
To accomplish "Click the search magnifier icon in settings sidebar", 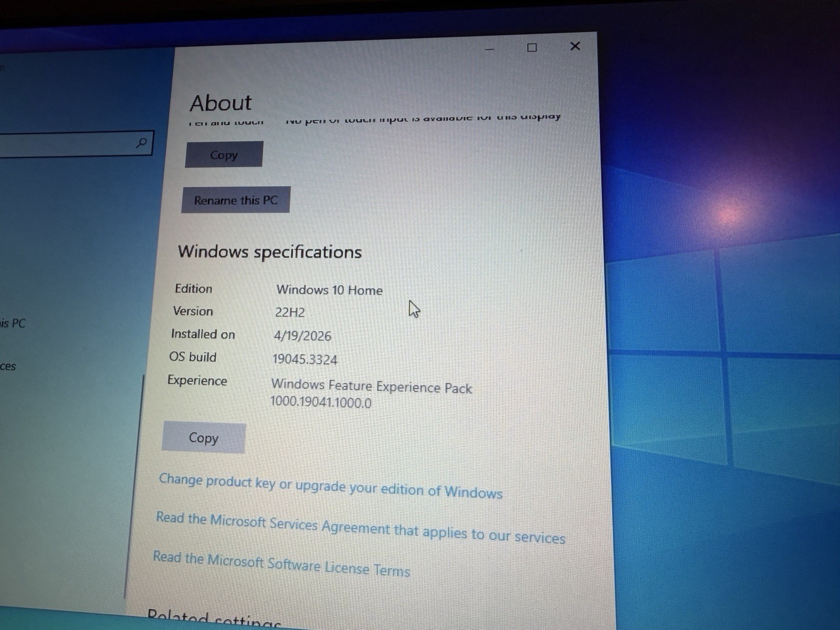I will click(x=141, y=142).
